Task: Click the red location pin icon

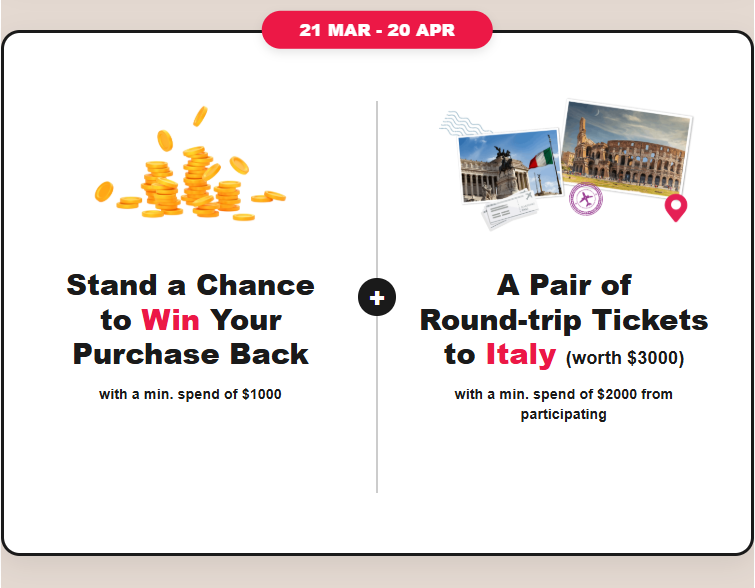Action: click(676, 207)
